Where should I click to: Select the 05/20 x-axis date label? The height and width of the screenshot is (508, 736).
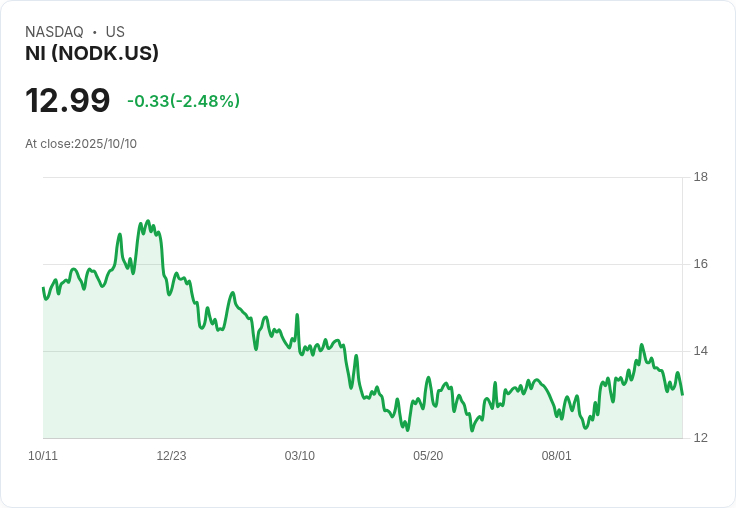pos(428,456)
